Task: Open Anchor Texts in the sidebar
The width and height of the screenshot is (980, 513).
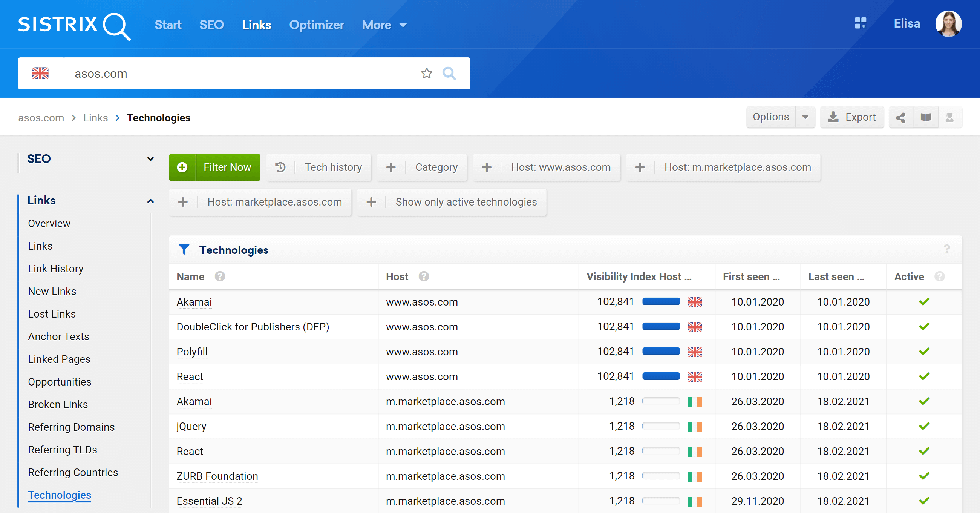Action: pos(58,337)
